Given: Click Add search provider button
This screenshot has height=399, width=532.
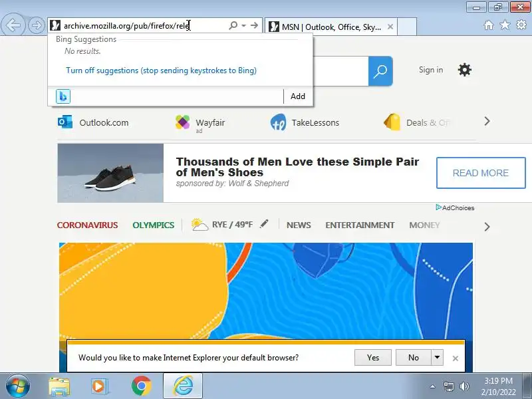Looking at the screenshot, I should click(x=297, y=96).
